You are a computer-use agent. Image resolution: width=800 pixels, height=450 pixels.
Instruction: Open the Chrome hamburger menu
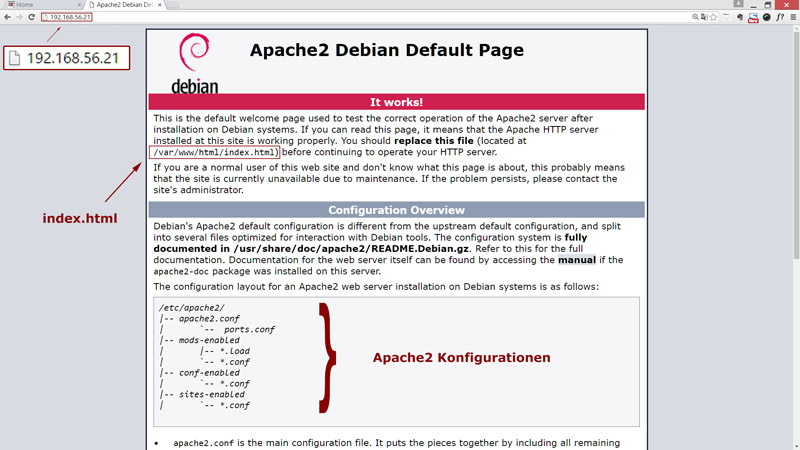(793, 17)
